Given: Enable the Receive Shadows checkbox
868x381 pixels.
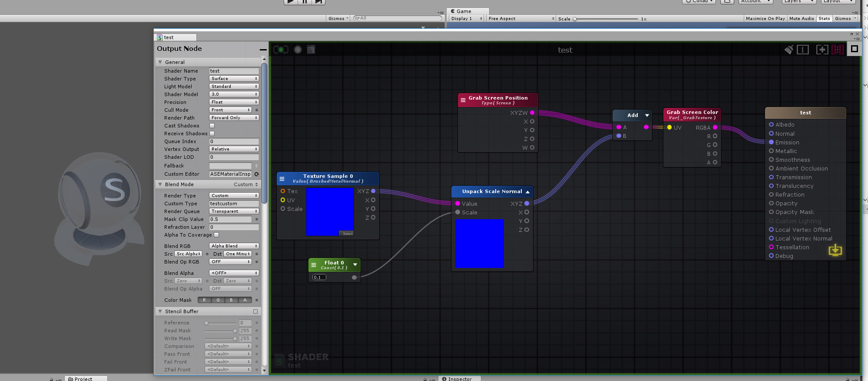Looking at the screenshot, I should click(212, 134).
